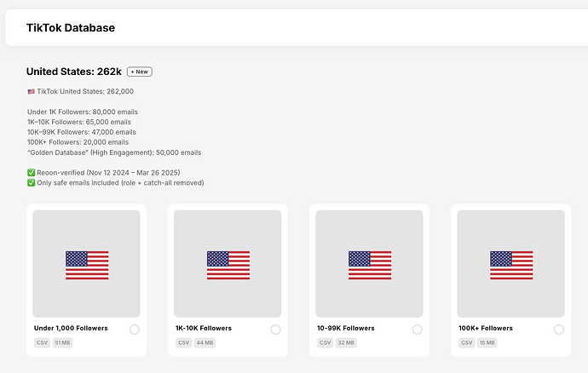Click the 32 MB size tag

point(346,342)
